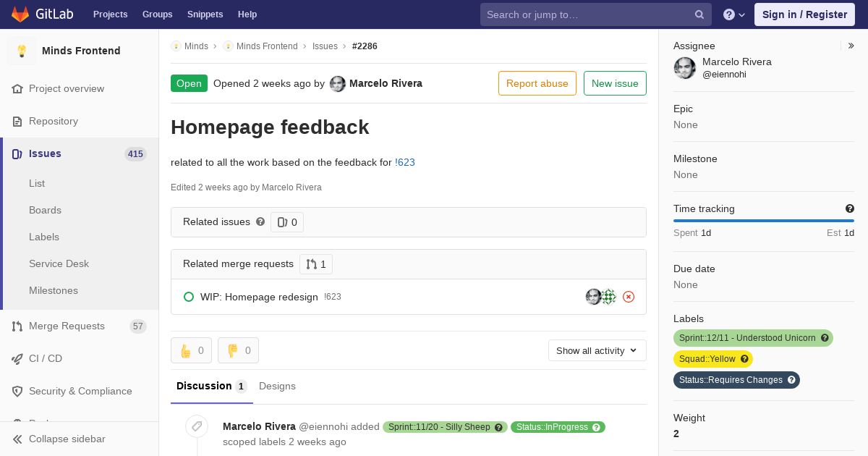
Task: Click Marcelo Rivera's avatar next to author name
Action: pyautogui.click(x=338, y=84)
